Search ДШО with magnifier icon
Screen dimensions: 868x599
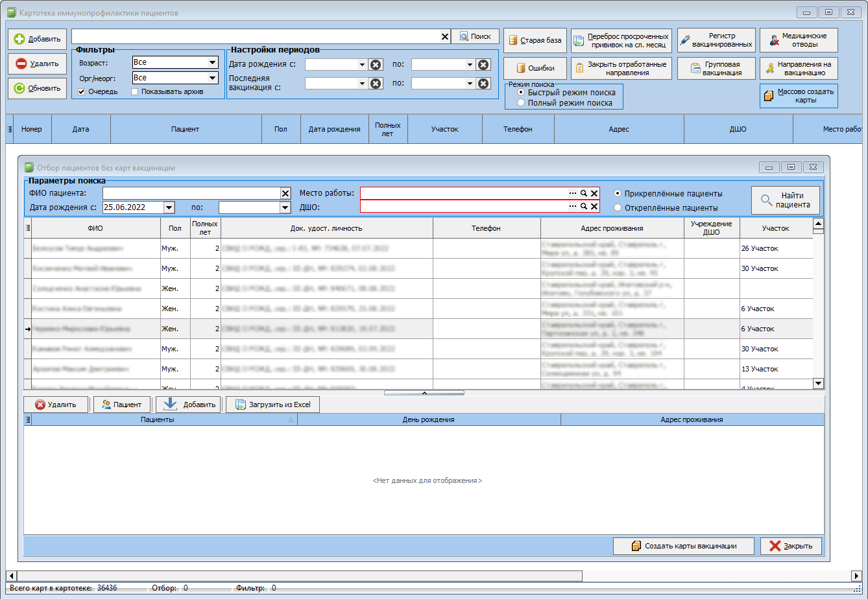point(584,206)
